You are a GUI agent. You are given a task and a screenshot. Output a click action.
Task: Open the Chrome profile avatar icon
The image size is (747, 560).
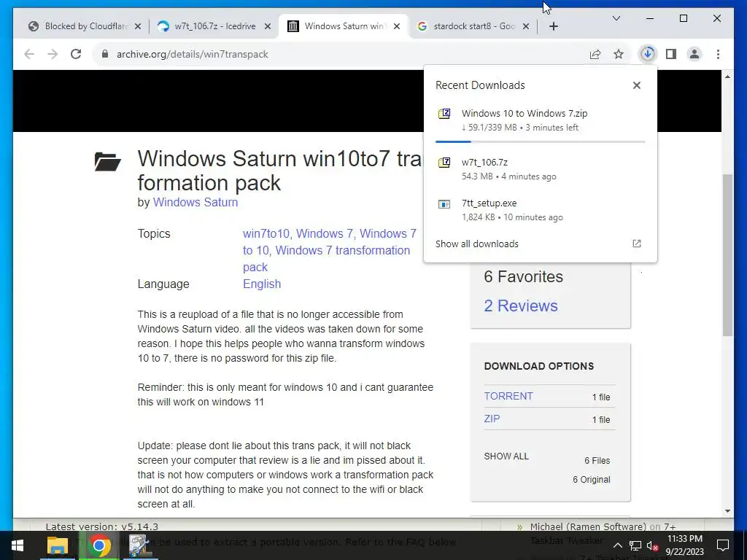click(x=694, y=54)
